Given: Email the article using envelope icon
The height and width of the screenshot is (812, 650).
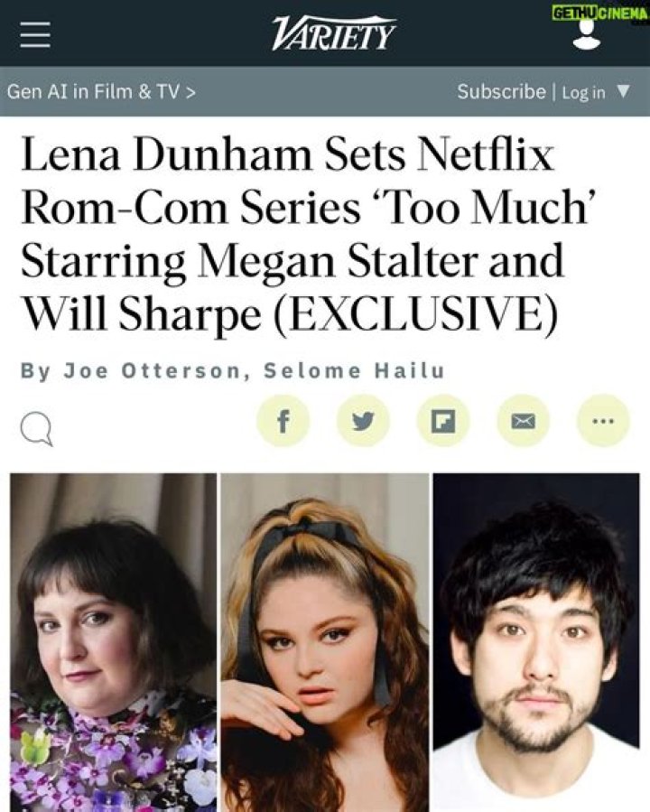Looking at the screenshot, I should (x=524, y=421).
